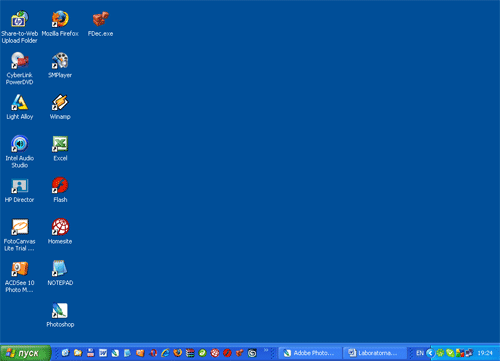500x361 pixels.
Task: Select the Homesite desktop shortcut
Action: click(x=60, y=231)
